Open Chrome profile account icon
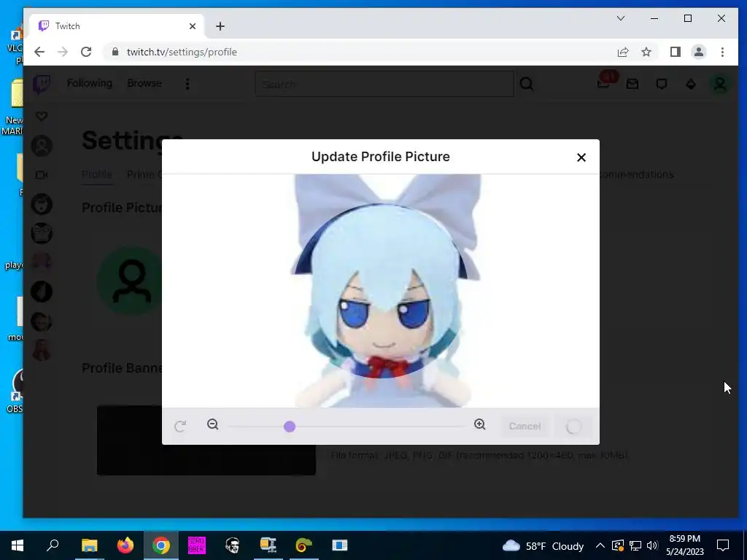The image size is (747, 560). point(698,52)
